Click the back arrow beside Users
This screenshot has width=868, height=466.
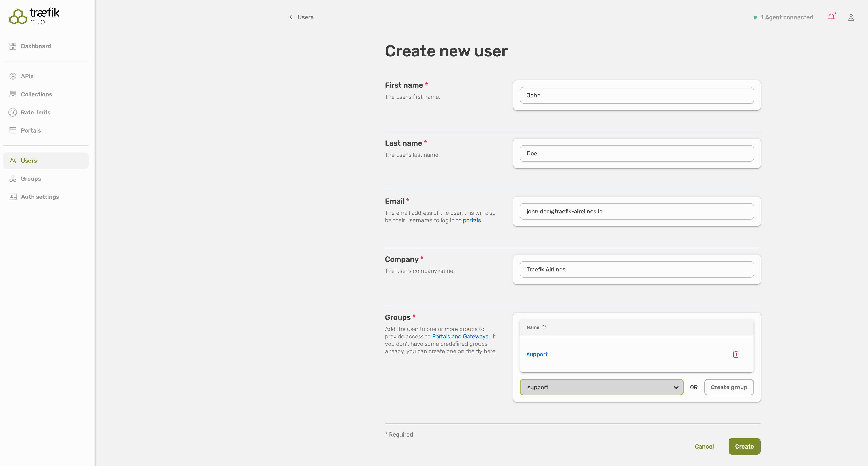tap(291, 17)
